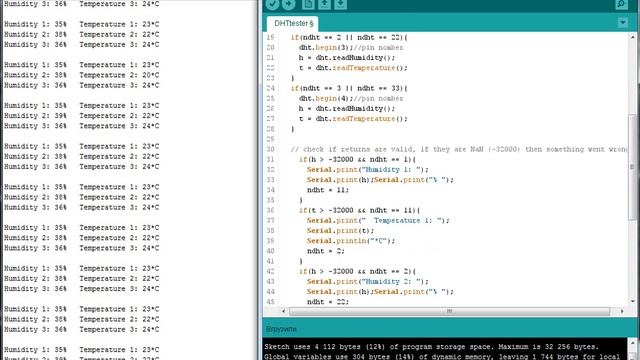Screen dimensions: 640x360
Task: Click 'dht.begin(3);//pin nomber' on line 20
Action: [351, 47]
